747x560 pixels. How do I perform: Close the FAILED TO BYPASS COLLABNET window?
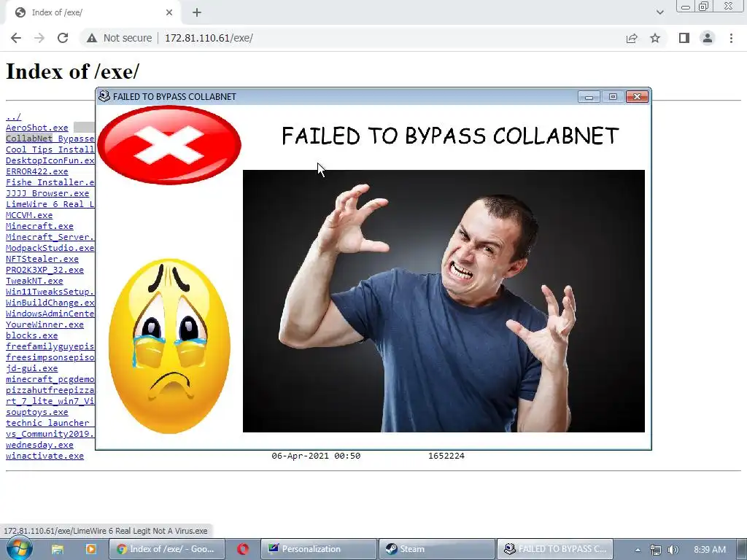637,97
